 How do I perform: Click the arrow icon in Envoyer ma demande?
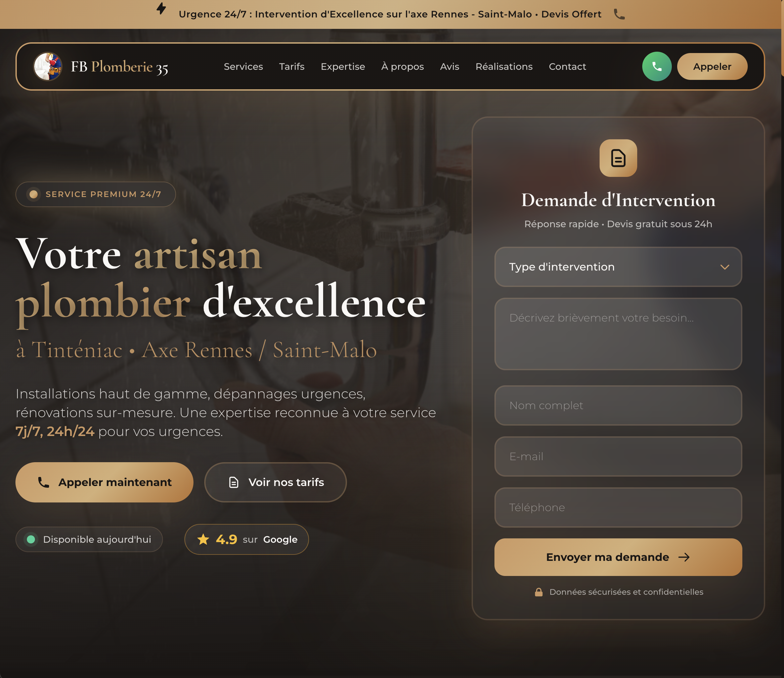(x=685, y=556)
